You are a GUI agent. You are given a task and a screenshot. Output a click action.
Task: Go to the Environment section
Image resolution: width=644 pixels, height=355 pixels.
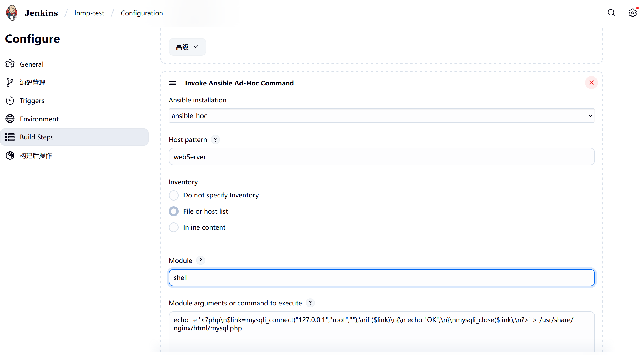tap(74, 119)
